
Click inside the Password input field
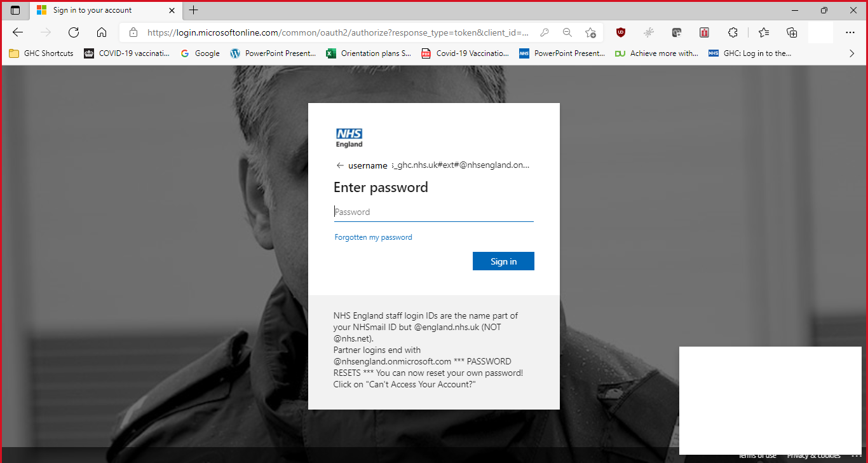point(434,211)
